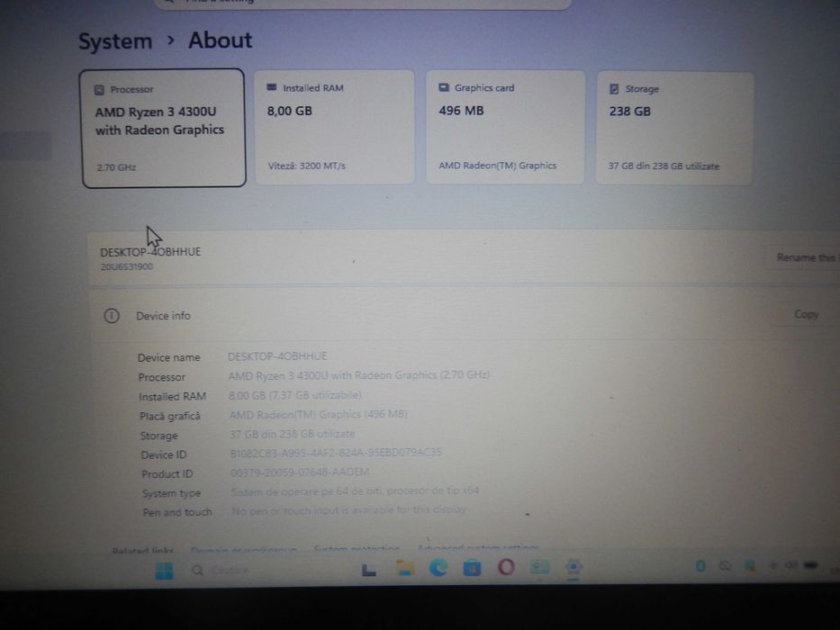
Task: Click the Windows Start button
Action: tap(164, 571)
